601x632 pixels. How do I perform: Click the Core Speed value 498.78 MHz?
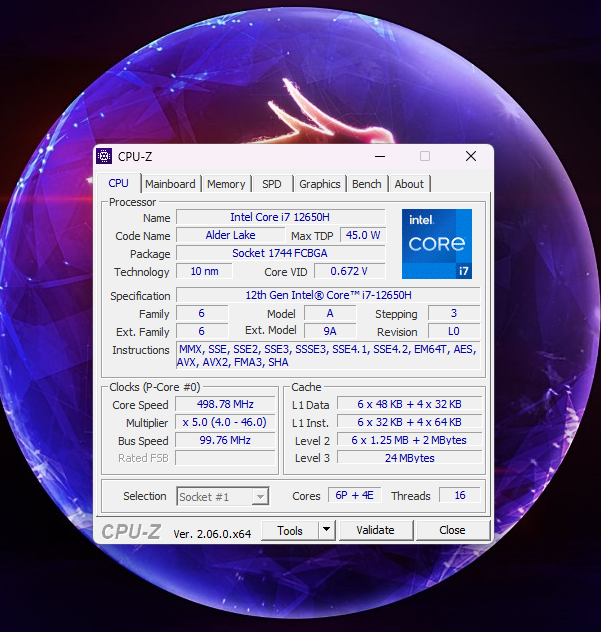point(225,404)
